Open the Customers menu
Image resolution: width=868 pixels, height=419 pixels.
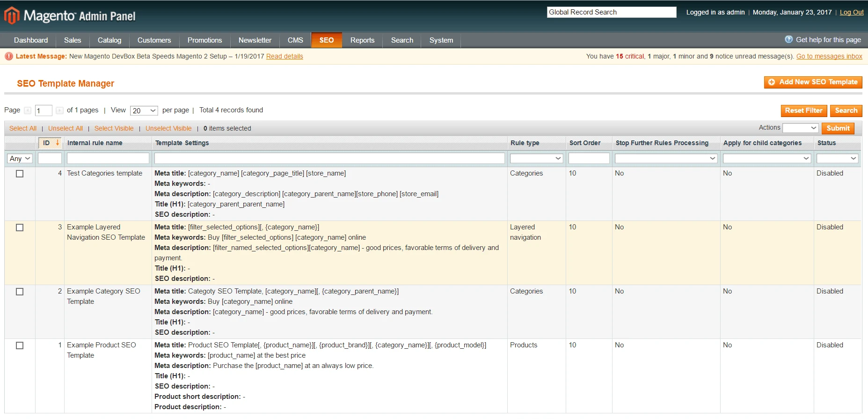154,40
